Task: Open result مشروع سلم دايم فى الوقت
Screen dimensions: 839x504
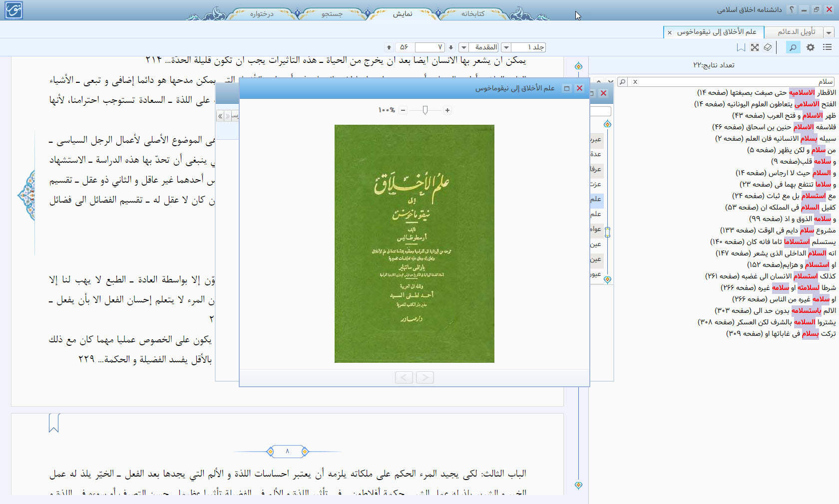Action: point(778,231)
